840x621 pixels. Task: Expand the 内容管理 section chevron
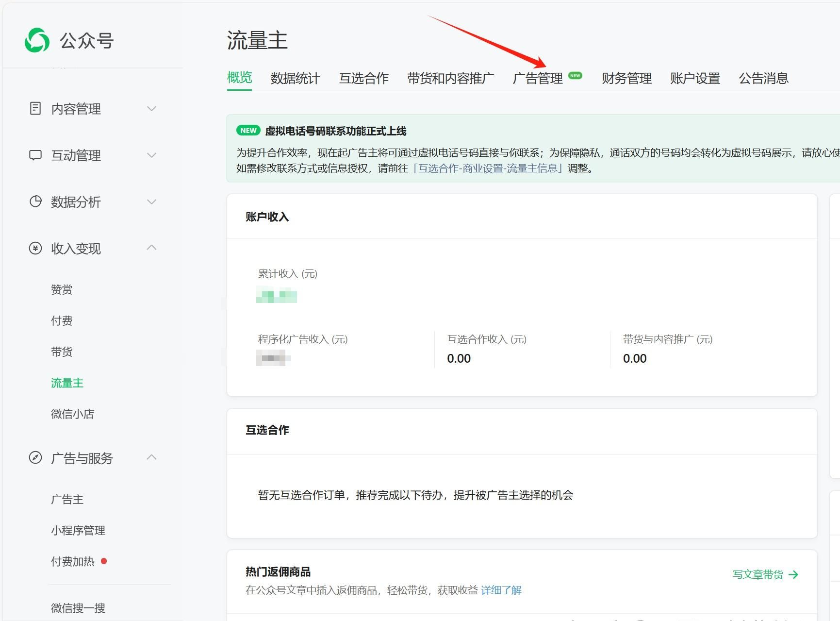click(x=151, y=108)
